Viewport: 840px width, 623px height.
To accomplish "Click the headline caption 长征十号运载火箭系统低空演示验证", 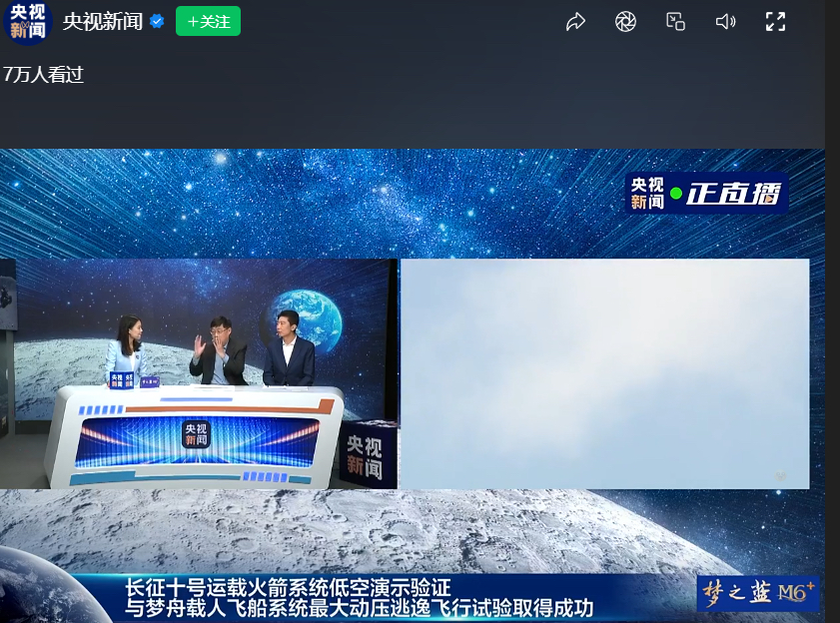I will tap(289, 588).
